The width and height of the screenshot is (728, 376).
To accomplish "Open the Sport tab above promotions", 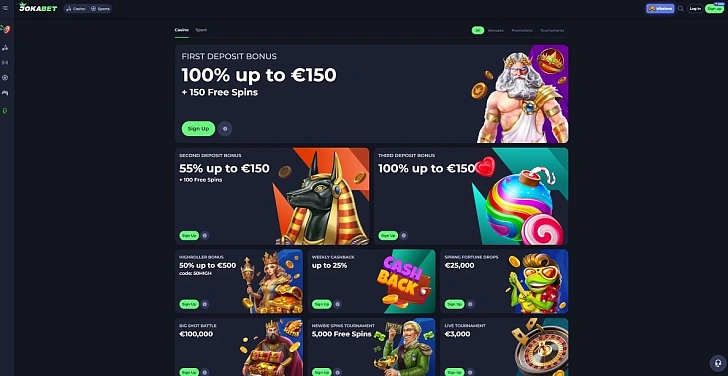I will tap(201, 30).
